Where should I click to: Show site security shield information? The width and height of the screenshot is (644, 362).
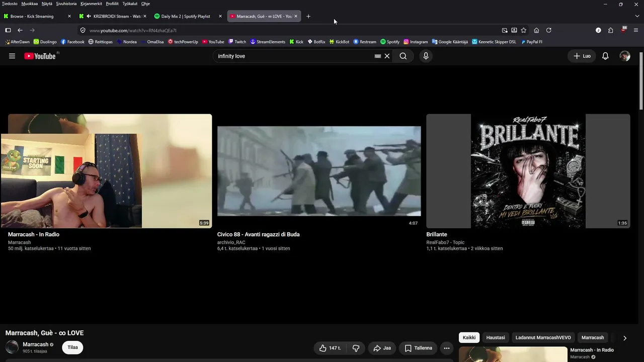(x=83, y=30)
